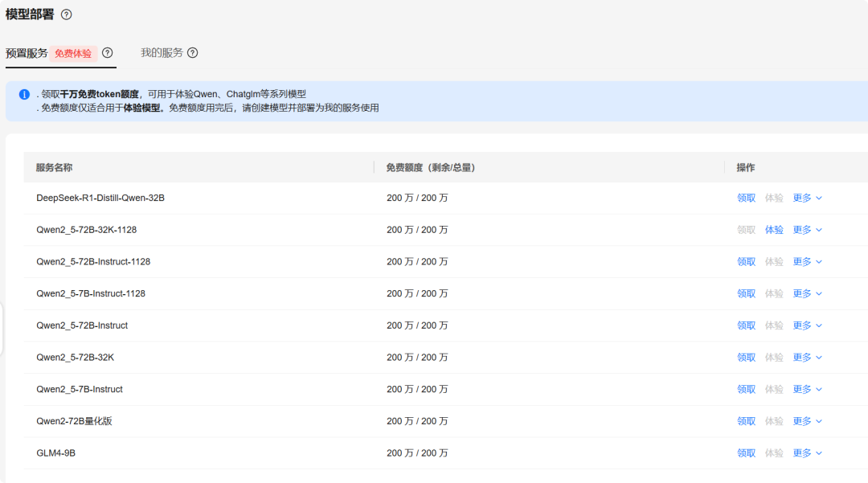The width and height of the screenshot is (868, 483).
Task: Select Qwen2_5-72B-32K-1128 service name
Action: [86, 230]
